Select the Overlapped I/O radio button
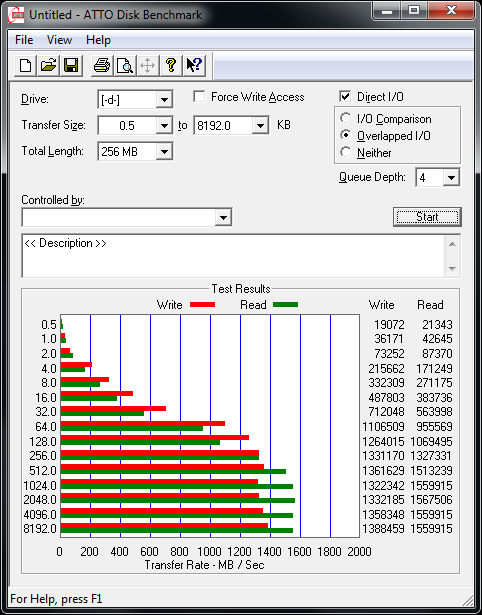This screenshot has width=482, height=615. [346, 135]
